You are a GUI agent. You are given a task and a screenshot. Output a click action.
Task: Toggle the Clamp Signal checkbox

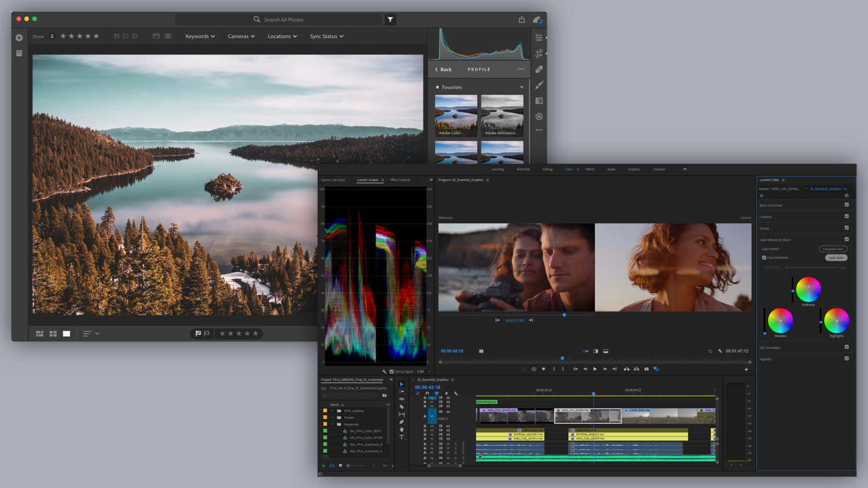point(392,372)
